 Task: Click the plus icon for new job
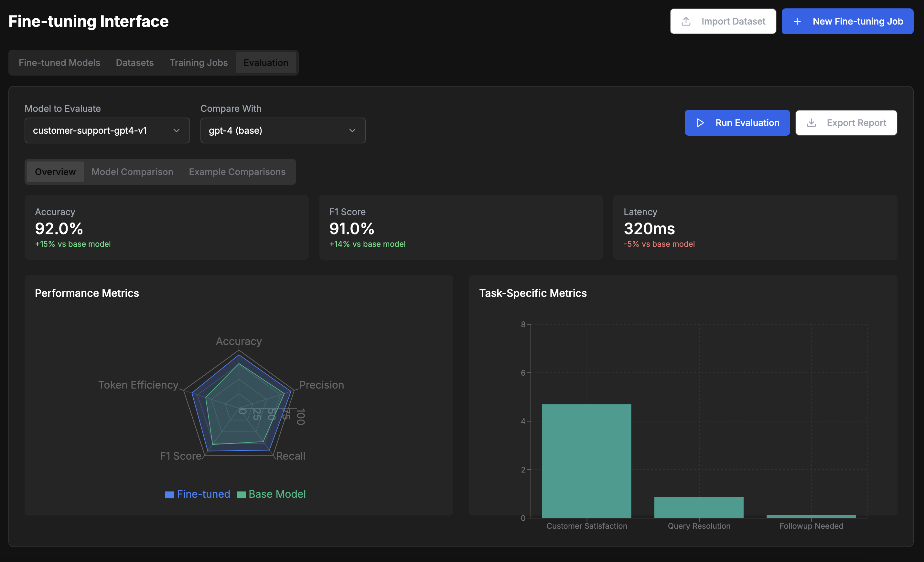[x=797, y=21]
